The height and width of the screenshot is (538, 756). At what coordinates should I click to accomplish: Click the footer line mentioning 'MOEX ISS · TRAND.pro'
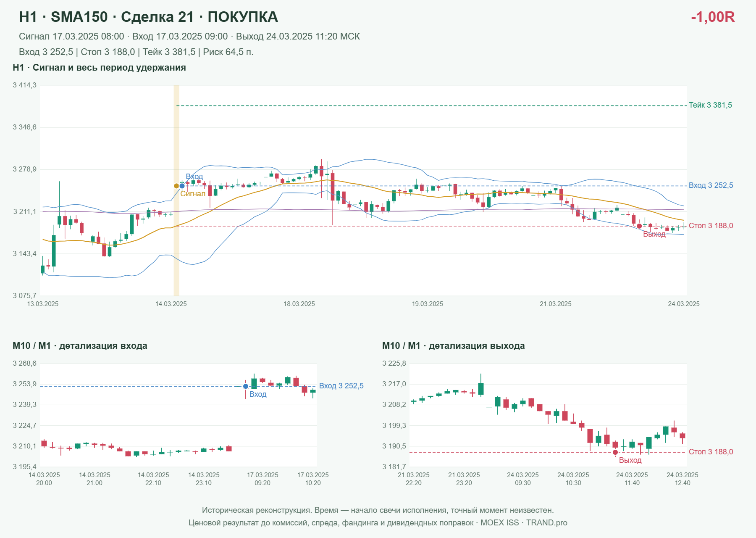378,523
